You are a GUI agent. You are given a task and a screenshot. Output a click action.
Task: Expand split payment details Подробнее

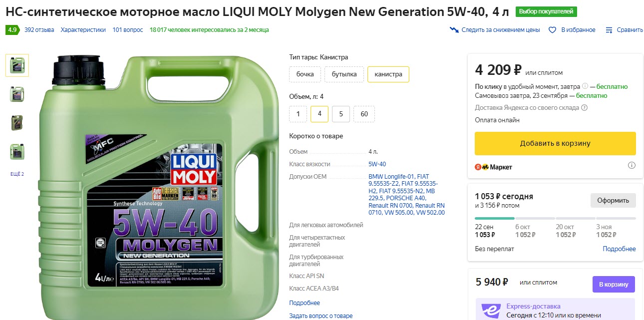(619, 249)
